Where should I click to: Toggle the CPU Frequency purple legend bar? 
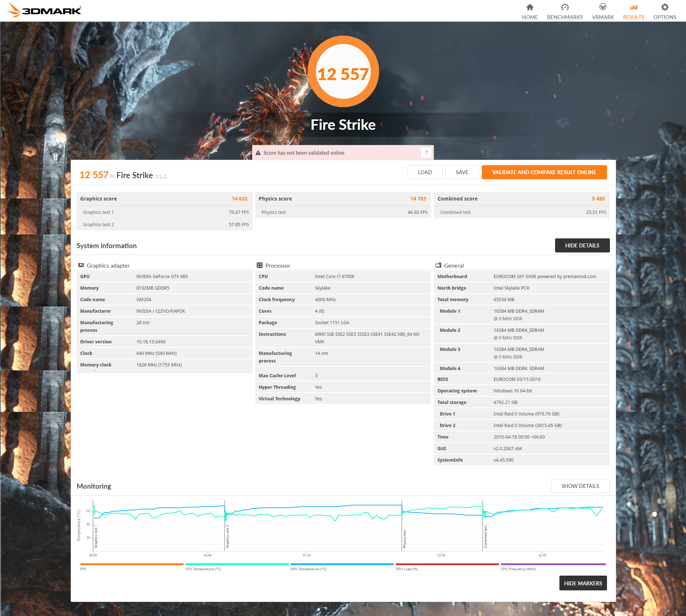[553, 564]
